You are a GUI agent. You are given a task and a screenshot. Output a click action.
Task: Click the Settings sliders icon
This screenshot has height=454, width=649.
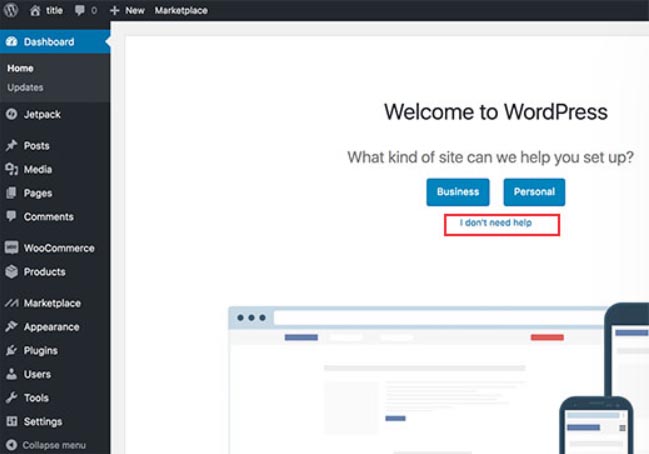tap(12, 422)
